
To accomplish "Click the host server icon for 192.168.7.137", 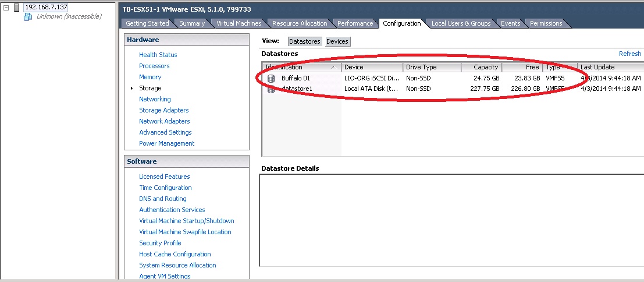I will point(16,8).
